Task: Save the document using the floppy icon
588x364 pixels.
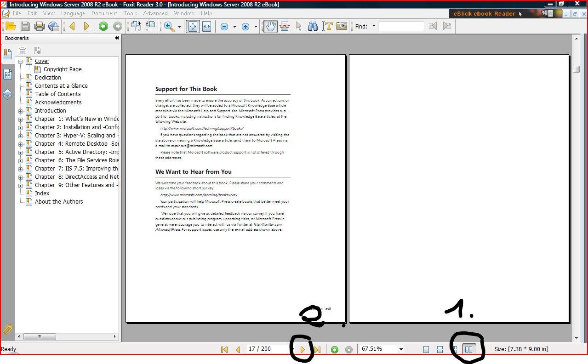Action: tap(25, 26)
